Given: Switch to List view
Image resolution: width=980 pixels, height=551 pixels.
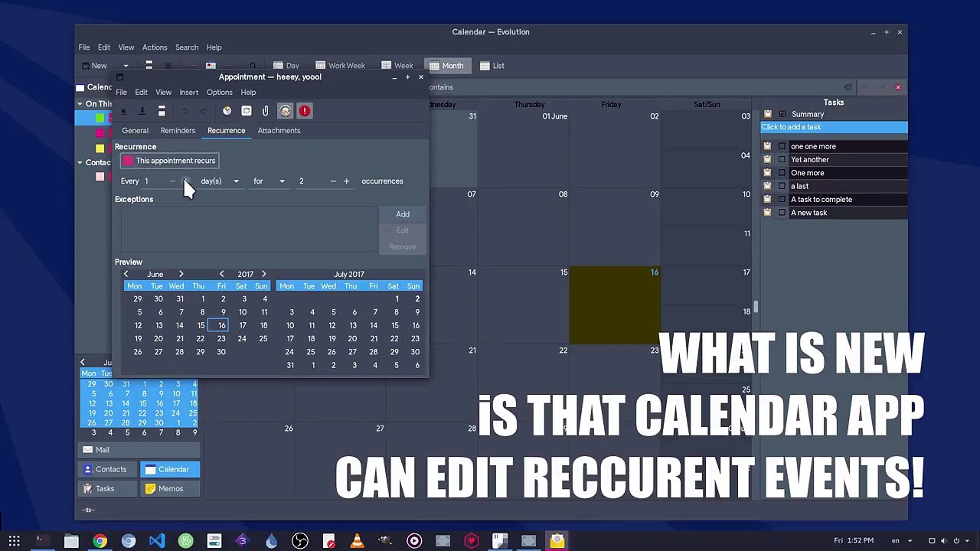Looking at the screenshot, I should pyautogui.click(x=492, y=66).
